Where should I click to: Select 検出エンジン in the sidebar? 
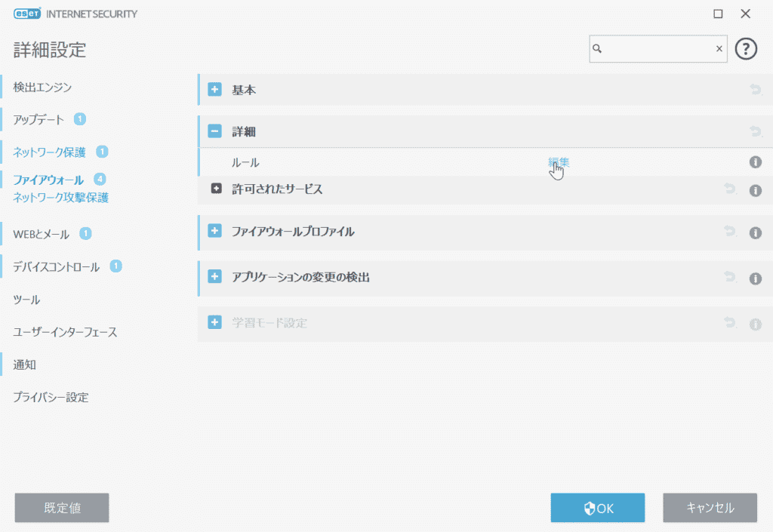[x=42, y=88]
